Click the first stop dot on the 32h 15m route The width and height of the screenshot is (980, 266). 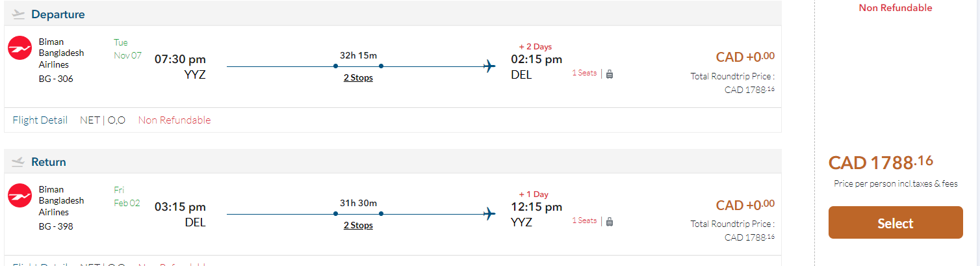point(335,66)
